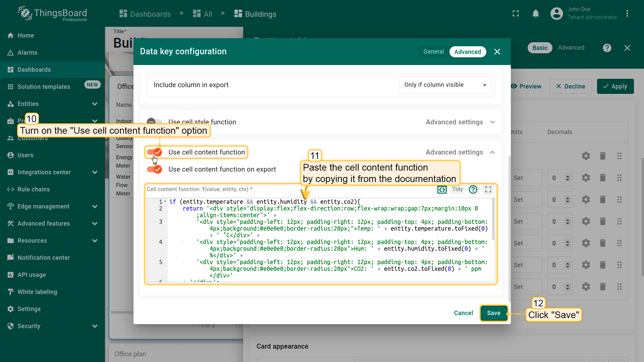Screen dimensions: 644x362
Task: Select the Basic mode tab
Action: 540,48
